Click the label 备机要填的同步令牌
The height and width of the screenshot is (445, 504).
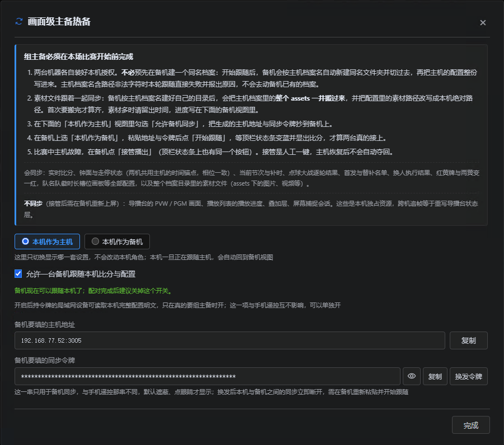45,361
